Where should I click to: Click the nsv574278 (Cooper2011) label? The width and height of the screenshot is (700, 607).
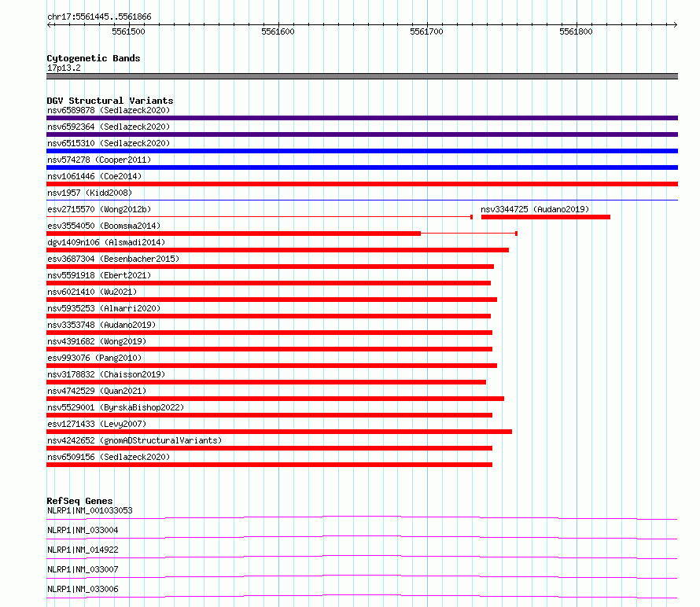coord(99,160)
